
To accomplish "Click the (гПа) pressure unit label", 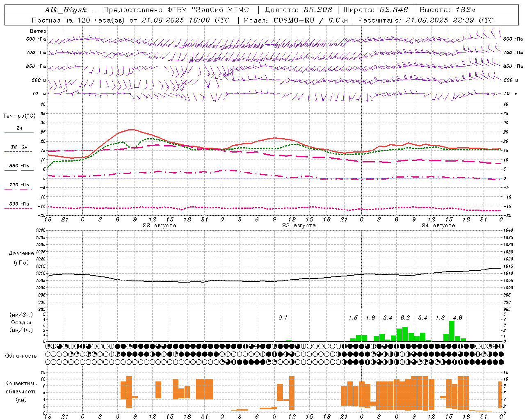I will click(x=21, y=262).
